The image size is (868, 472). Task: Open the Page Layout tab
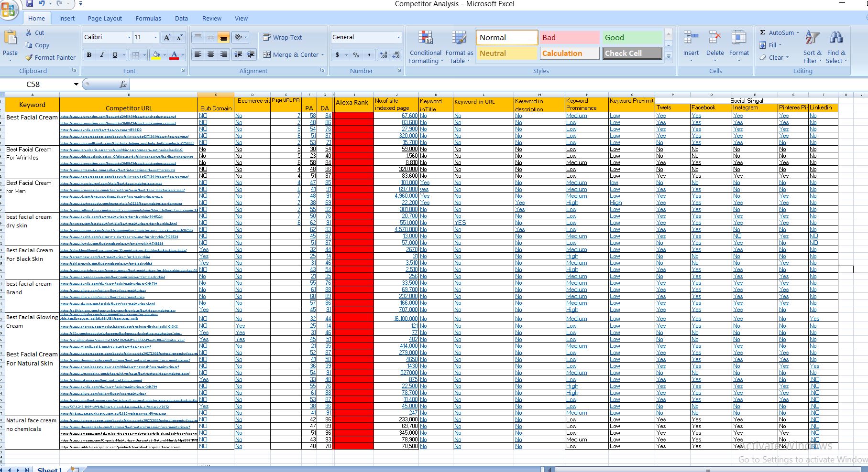pos(104,18)
